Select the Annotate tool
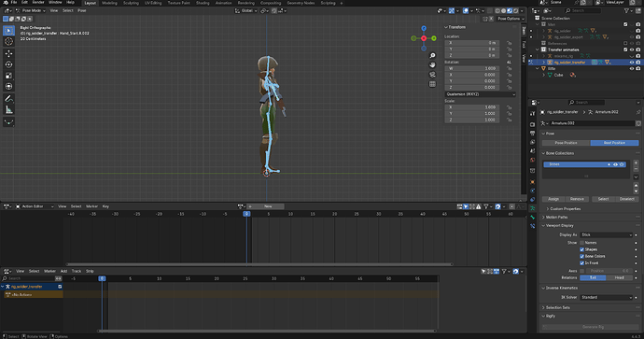Image resolution: width=644 pixels, height=339 pixels. tap(8, 99)
